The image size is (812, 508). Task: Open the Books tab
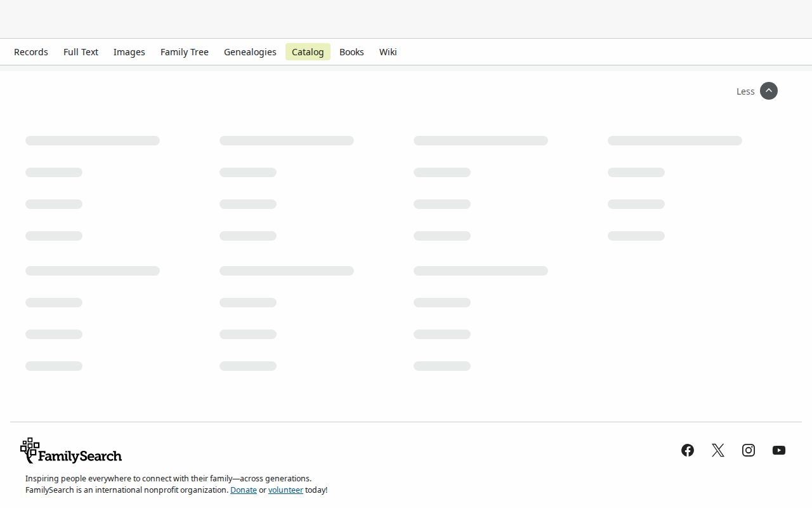click(x=351, y=52)
